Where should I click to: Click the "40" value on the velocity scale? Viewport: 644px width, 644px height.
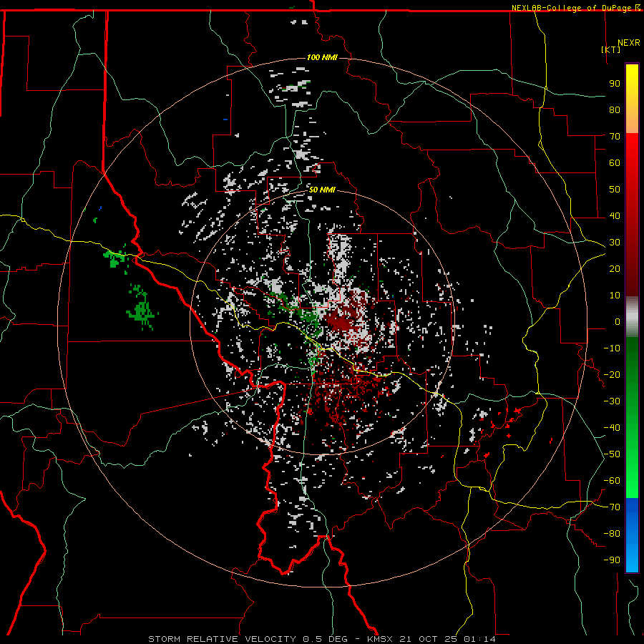pyautogui.click(x=615, y=216)
